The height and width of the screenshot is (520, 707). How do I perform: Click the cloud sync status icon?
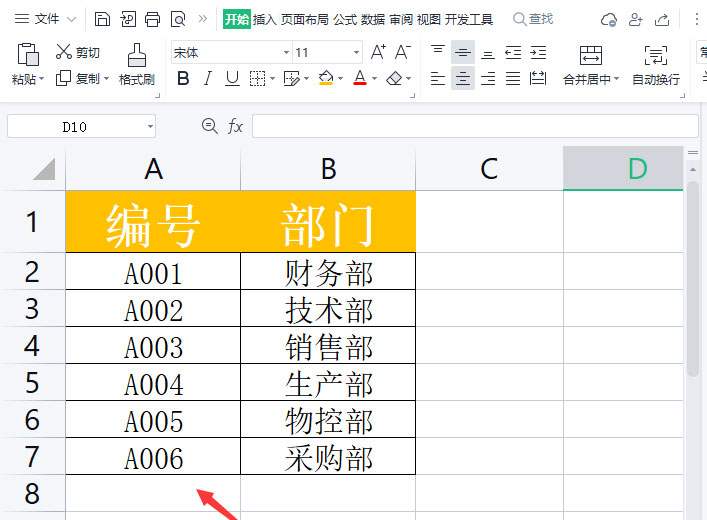(x=609, y=19)
